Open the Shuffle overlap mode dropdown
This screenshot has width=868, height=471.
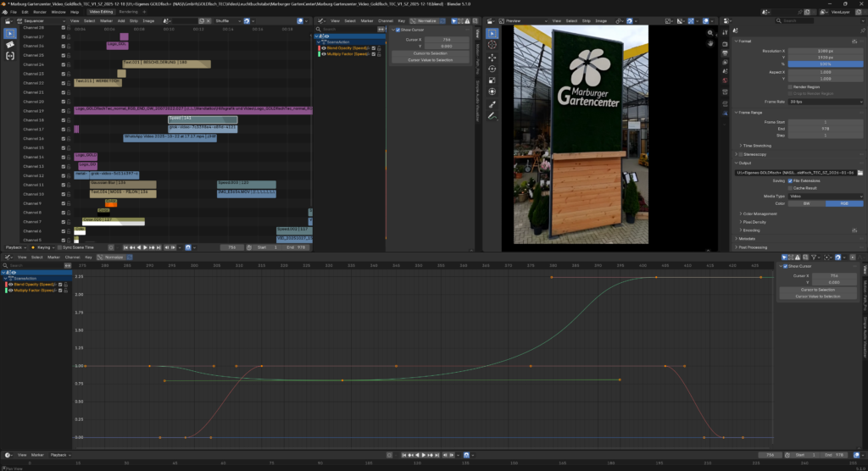click(x=226, y=21)
